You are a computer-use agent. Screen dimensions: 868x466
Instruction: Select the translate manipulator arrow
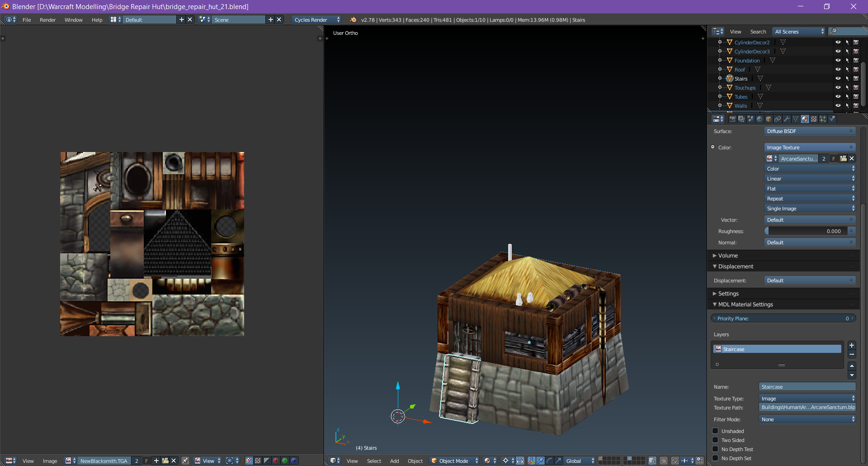(x=540, y=461)
